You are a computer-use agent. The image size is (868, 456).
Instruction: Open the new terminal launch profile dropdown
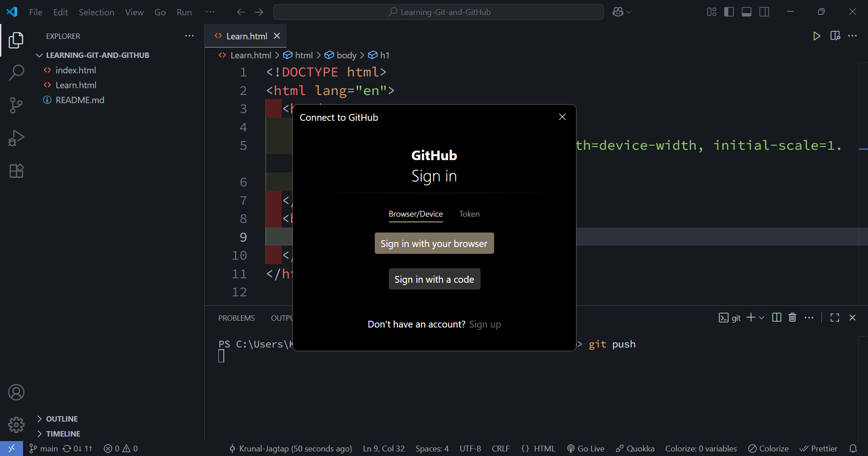pos(762,318)
